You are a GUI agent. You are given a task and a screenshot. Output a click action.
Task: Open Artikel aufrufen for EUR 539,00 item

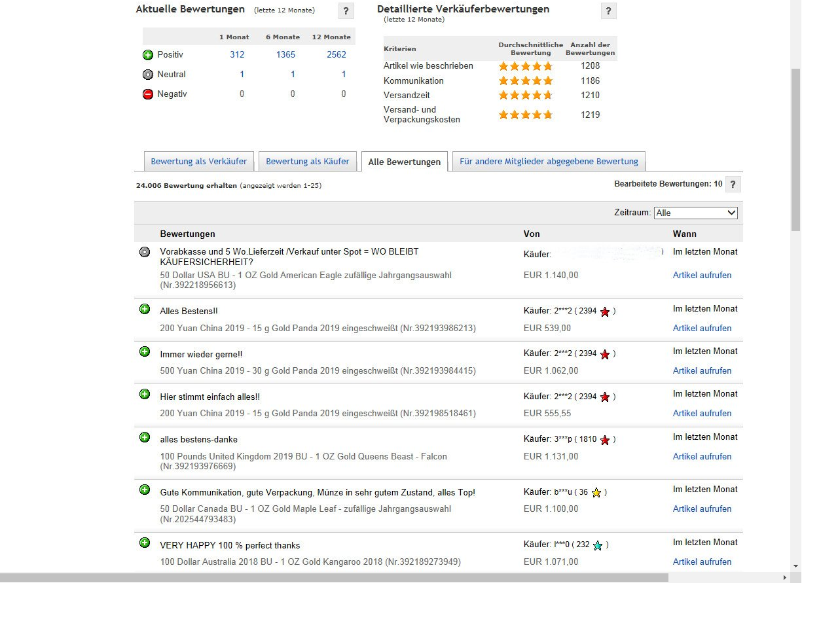(702, 329)
